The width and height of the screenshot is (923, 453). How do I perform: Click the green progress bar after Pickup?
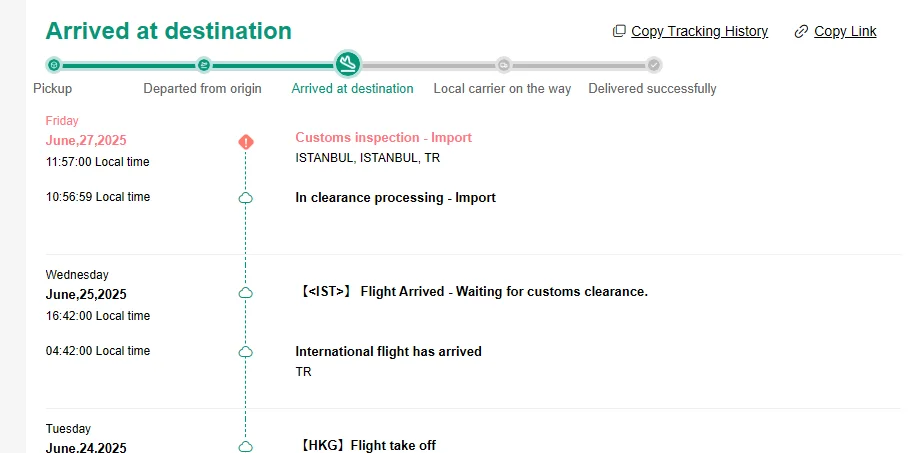[128, 65]
